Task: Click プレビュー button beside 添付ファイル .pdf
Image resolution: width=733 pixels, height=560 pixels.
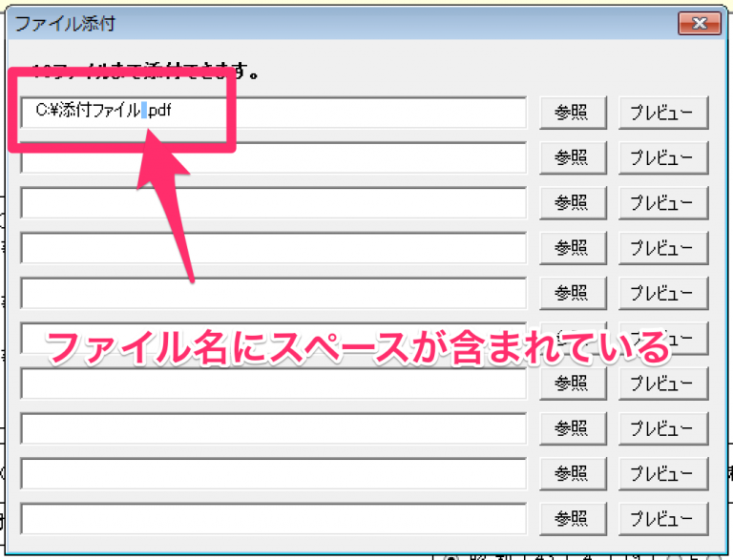Action: point(663,113)
